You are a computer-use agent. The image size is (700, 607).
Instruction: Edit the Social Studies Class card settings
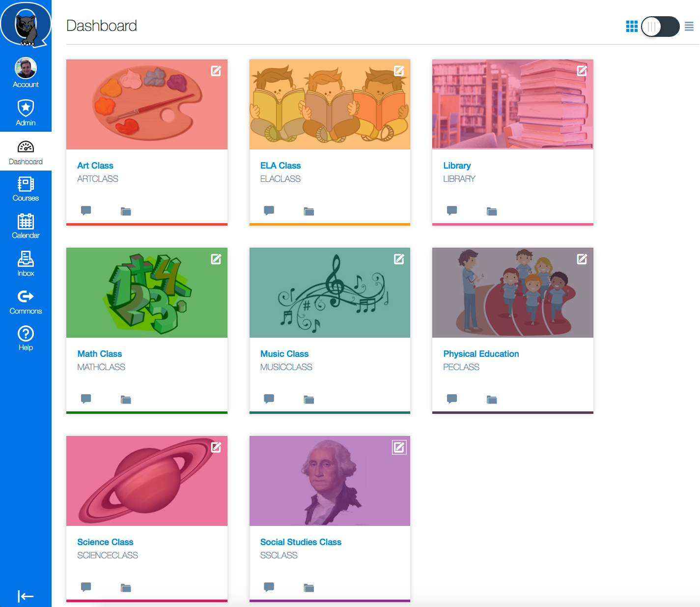point(398,447)
